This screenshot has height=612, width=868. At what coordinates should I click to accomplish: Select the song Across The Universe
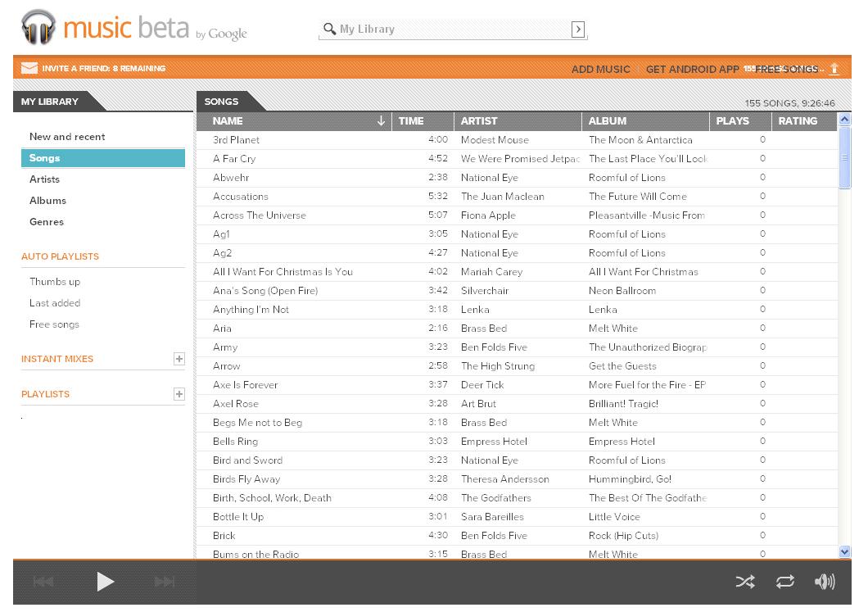259,215
